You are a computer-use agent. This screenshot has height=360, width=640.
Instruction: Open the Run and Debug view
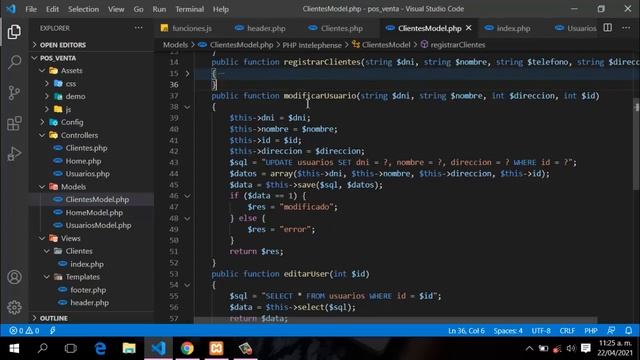click(x=14, y=153)
